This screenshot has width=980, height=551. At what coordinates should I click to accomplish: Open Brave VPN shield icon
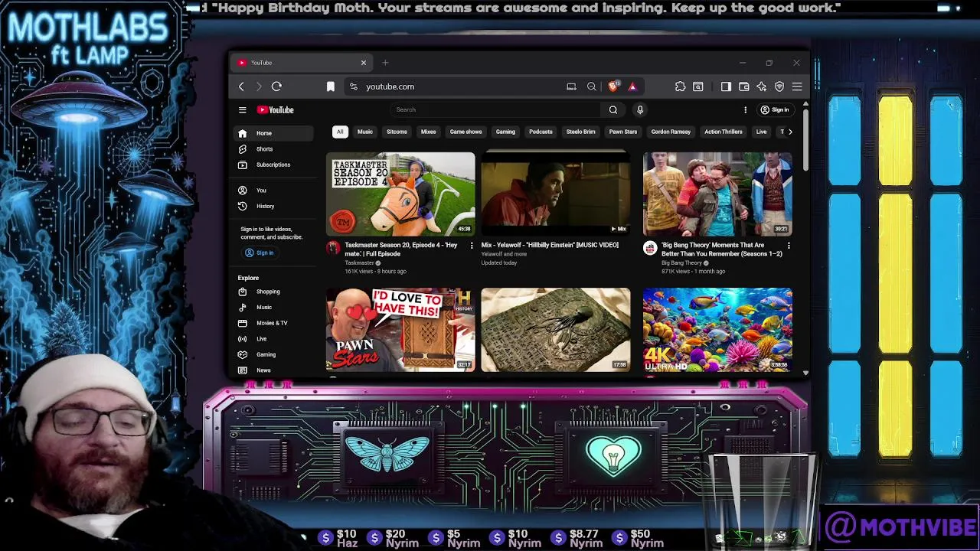[779, 86]
